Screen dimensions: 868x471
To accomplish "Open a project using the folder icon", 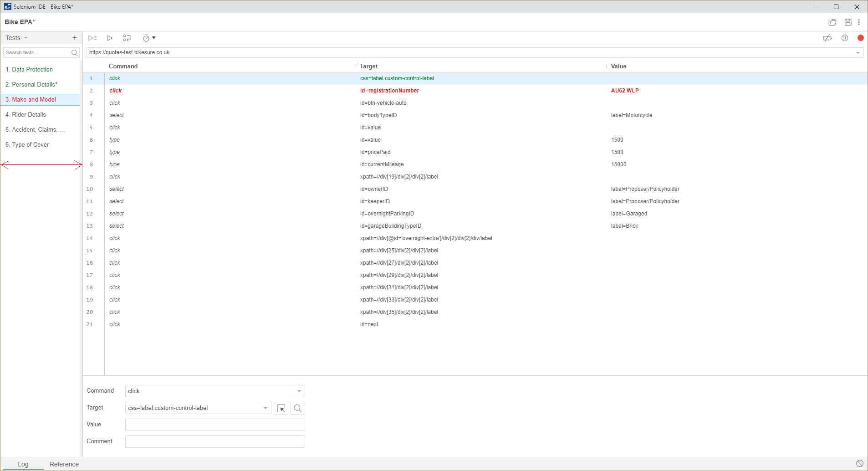I will coord(833,22).
